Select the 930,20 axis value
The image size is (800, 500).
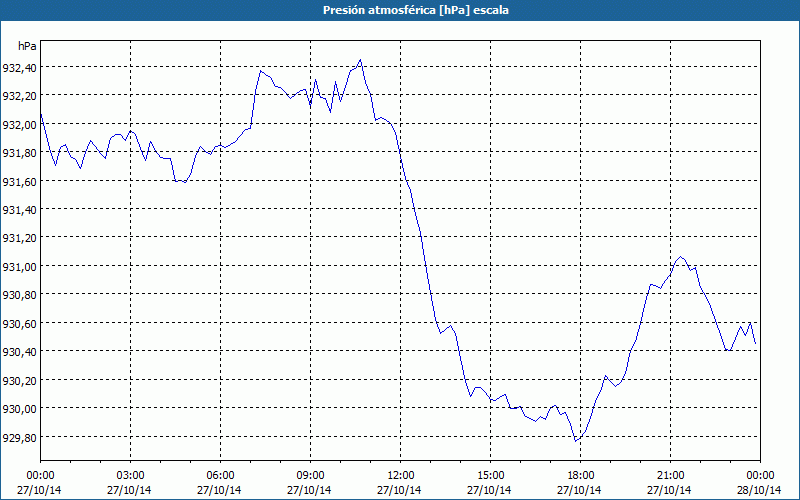[x=18, y=380]
